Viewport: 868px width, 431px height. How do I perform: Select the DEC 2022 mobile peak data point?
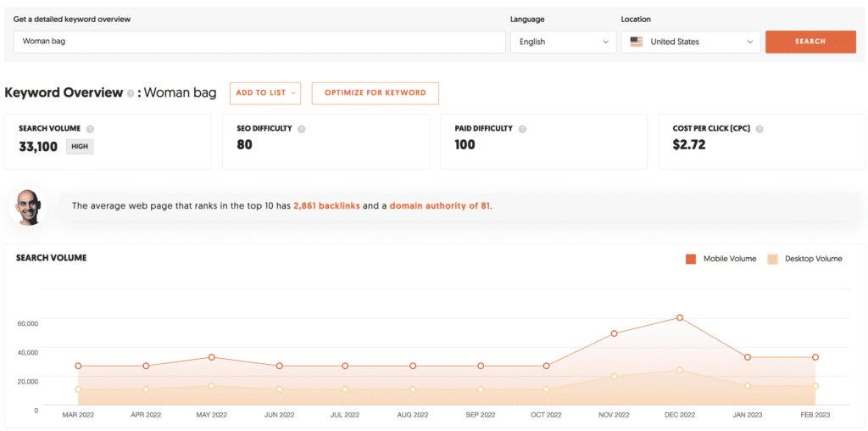coord(680,317)
